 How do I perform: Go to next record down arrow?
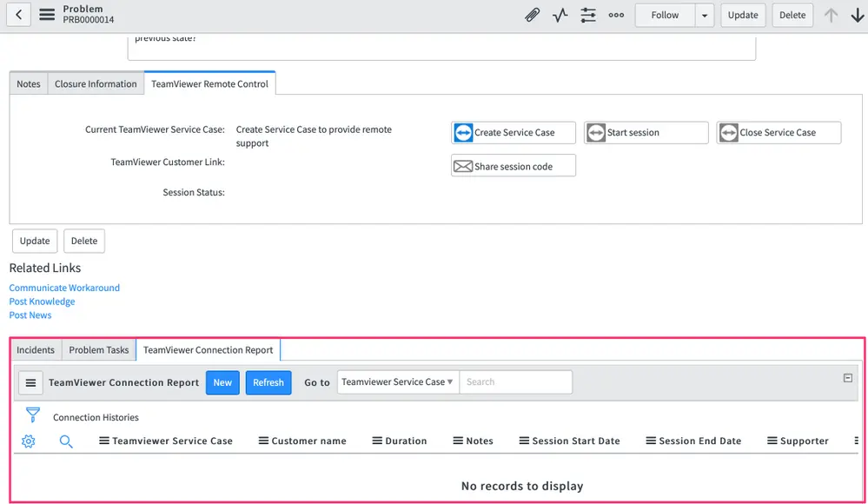coord(857,15)
